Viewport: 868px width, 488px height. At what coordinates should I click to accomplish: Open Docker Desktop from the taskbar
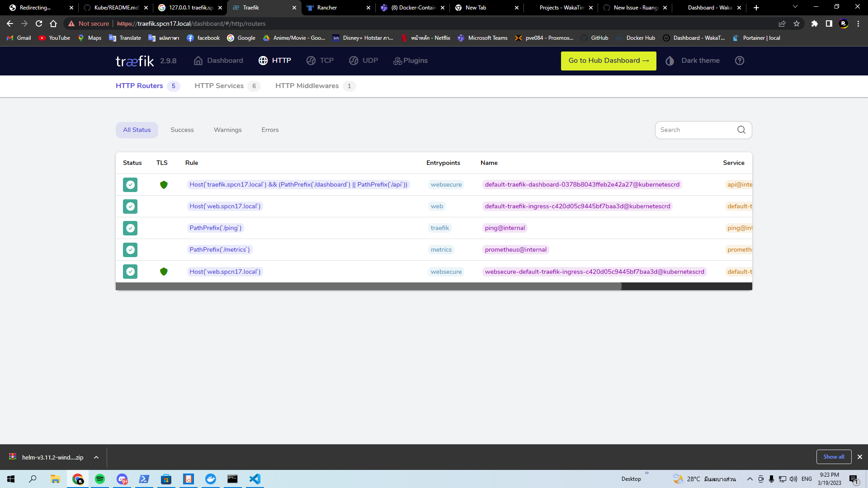211,479
